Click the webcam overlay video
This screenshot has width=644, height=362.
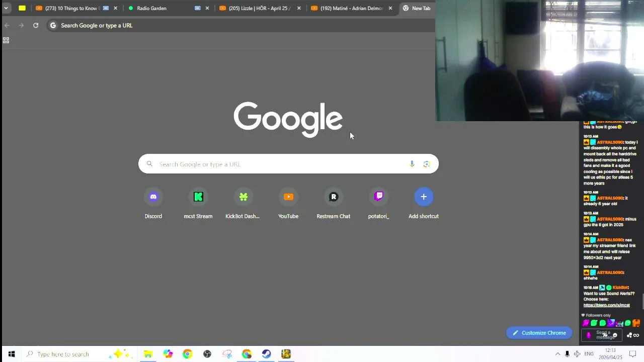[539, 60]
